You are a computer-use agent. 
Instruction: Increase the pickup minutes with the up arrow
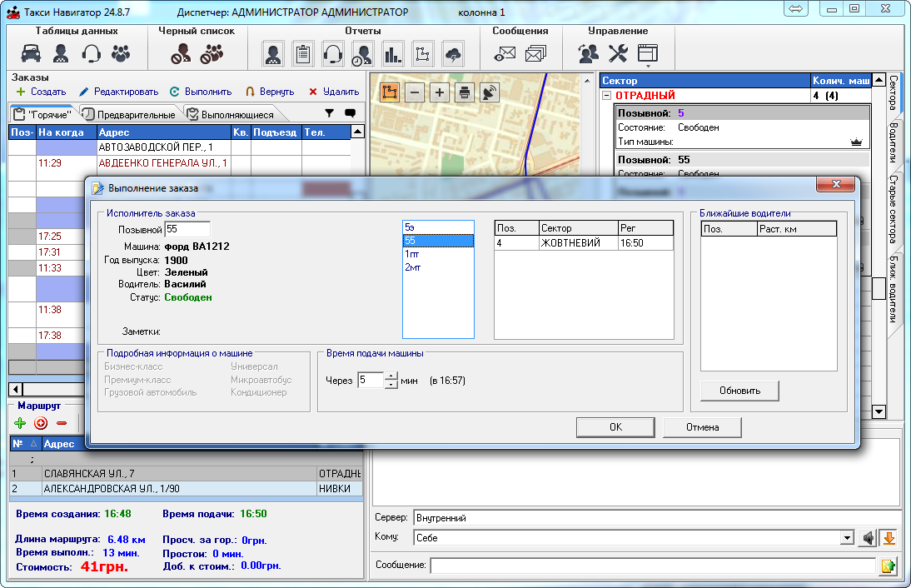391,376
